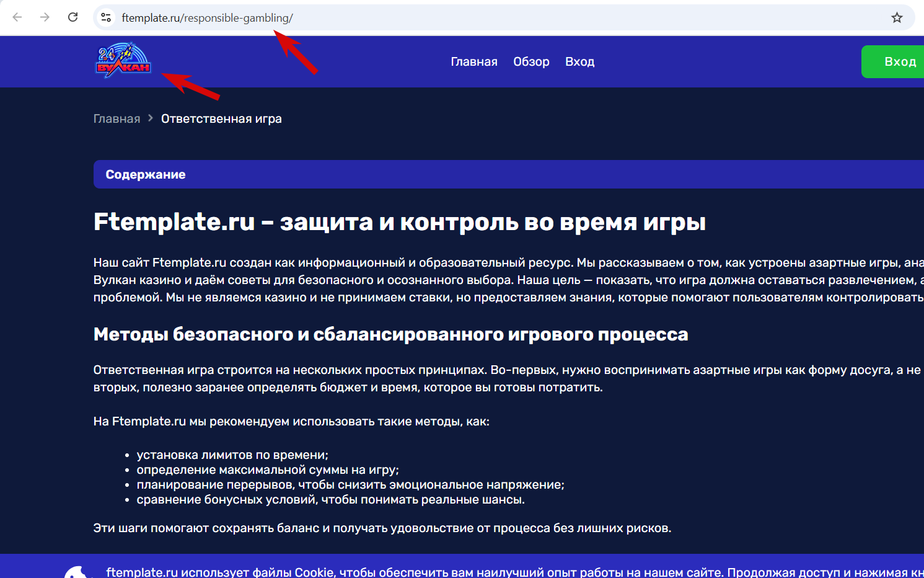Click the line 'На Ftemplate.ru мы рекомендуем использовать'
924x578 pixels.
291,421
